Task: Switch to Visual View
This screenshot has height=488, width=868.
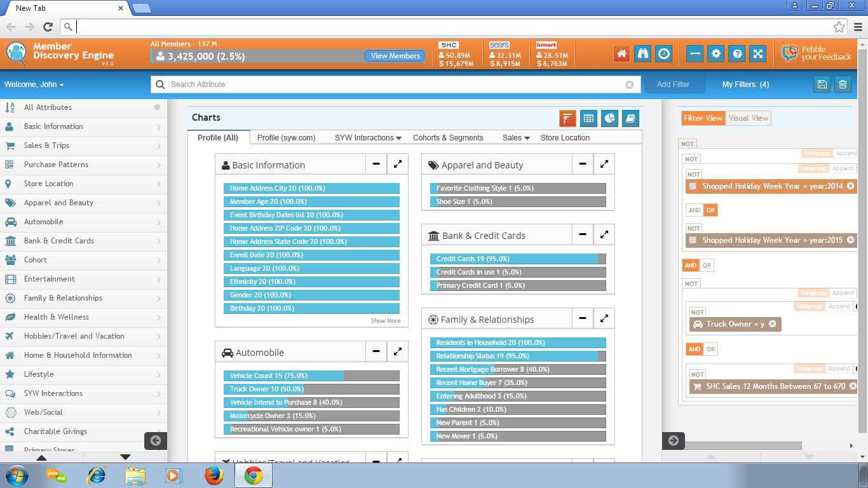Action: click(x=748, y=118)
